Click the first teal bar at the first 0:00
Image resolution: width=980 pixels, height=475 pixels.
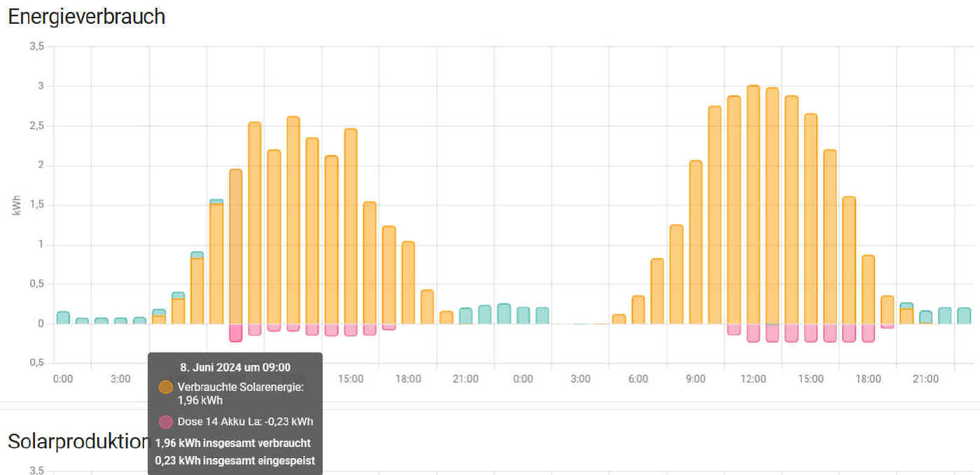tap(63, 317)
